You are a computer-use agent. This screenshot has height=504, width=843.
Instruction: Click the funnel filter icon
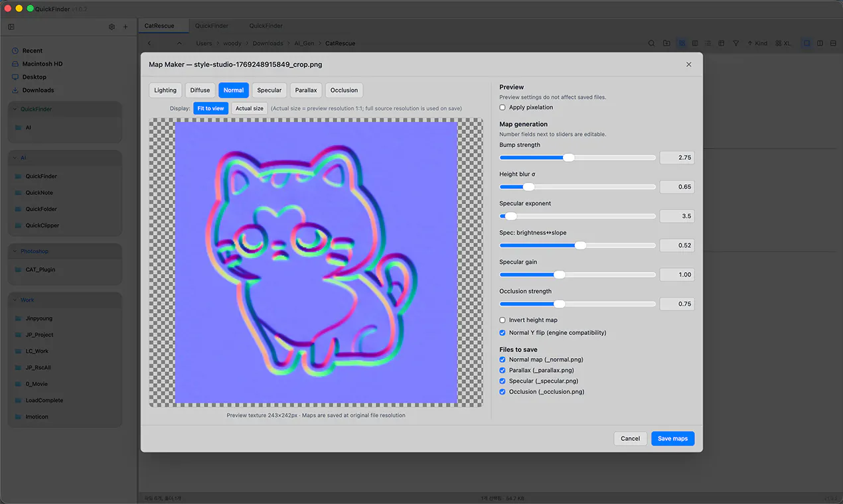[736, 43]
